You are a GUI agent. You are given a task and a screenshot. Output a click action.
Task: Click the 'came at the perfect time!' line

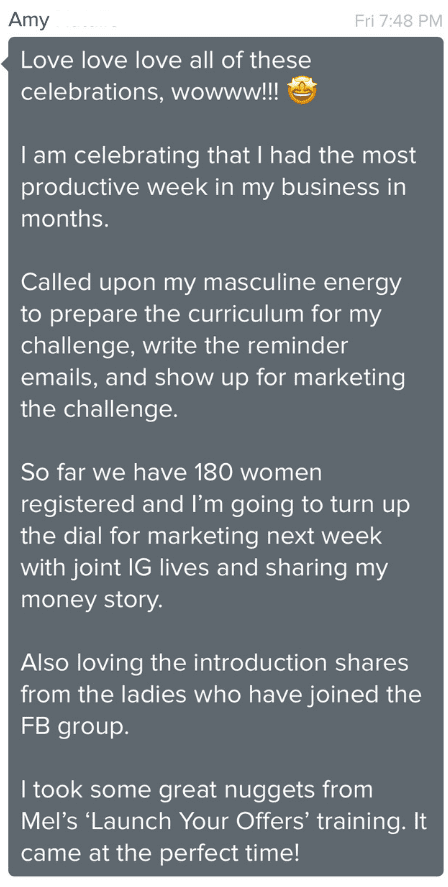click(160, 853)
